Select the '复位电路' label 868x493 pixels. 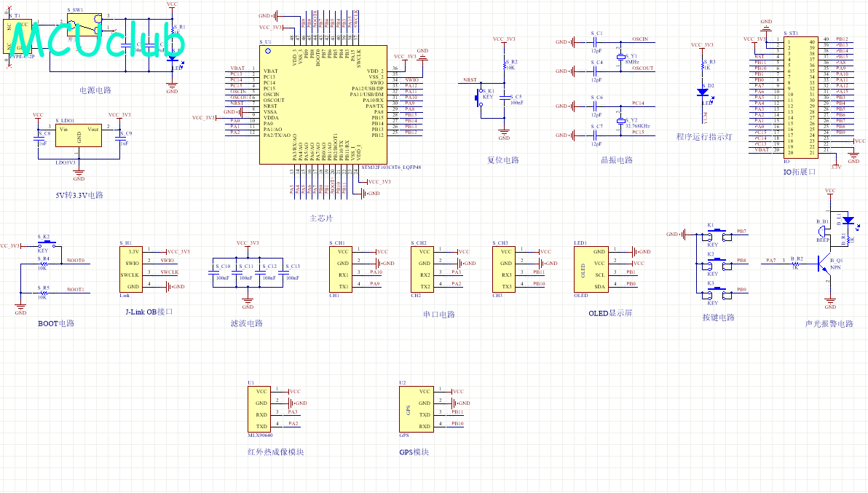click(x=502, y=160)
